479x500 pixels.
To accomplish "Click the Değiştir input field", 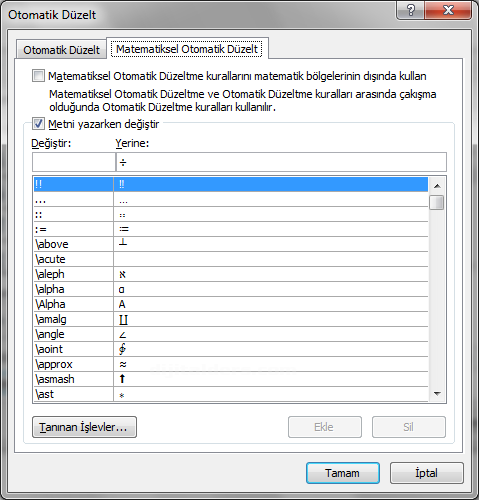I will 74,162.
